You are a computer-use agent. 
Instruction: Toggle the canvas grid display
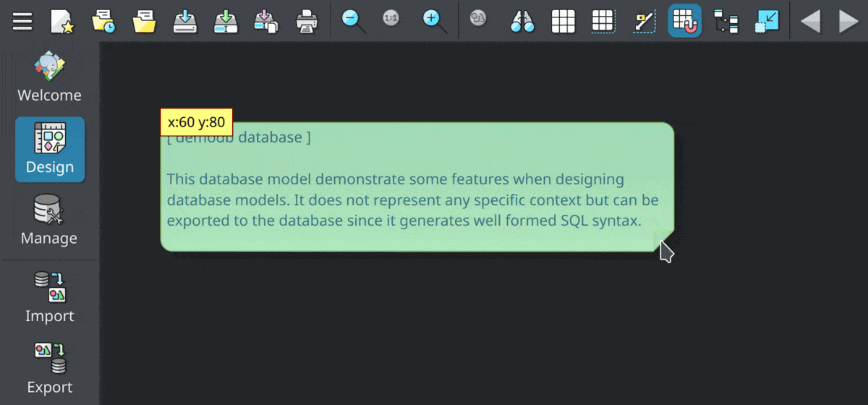(x=563, y=21)
